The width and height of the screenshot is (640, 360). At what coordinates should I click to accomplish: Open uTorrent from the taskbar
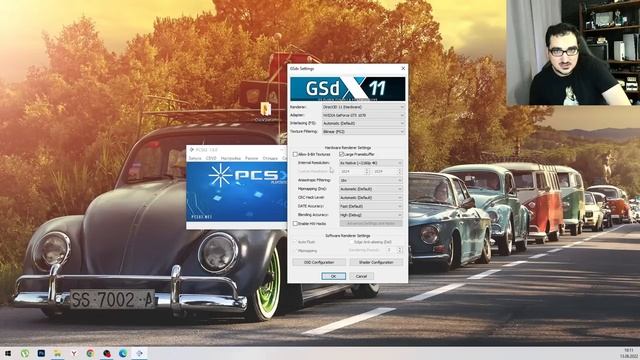coord(25,353)
